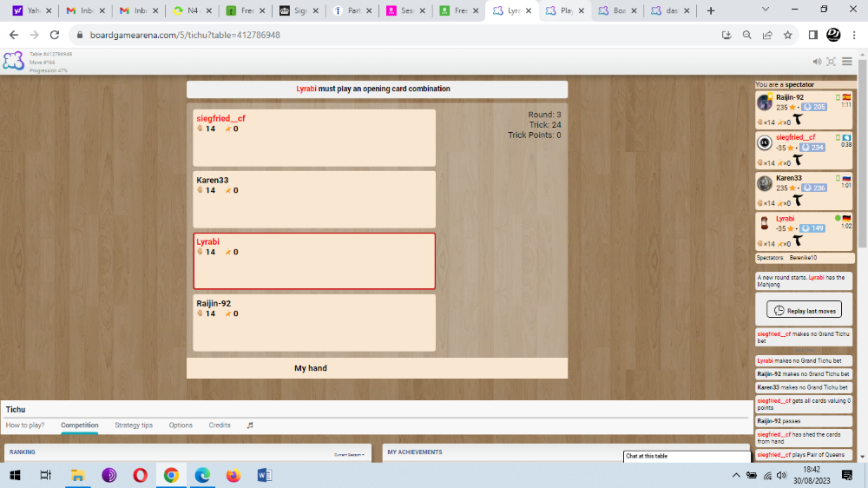Screen dimensions: 868x488
Task: Select the Competition tab
Action: (80, 425)
